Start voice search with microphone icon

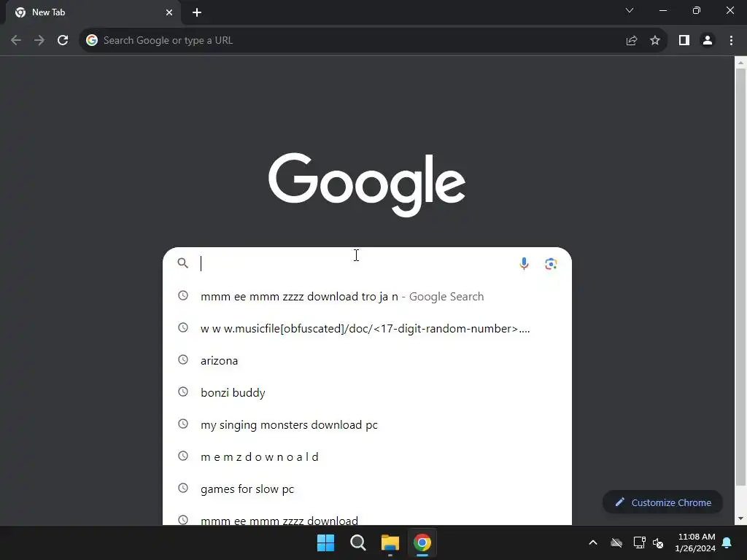click(x=524, y=263)
